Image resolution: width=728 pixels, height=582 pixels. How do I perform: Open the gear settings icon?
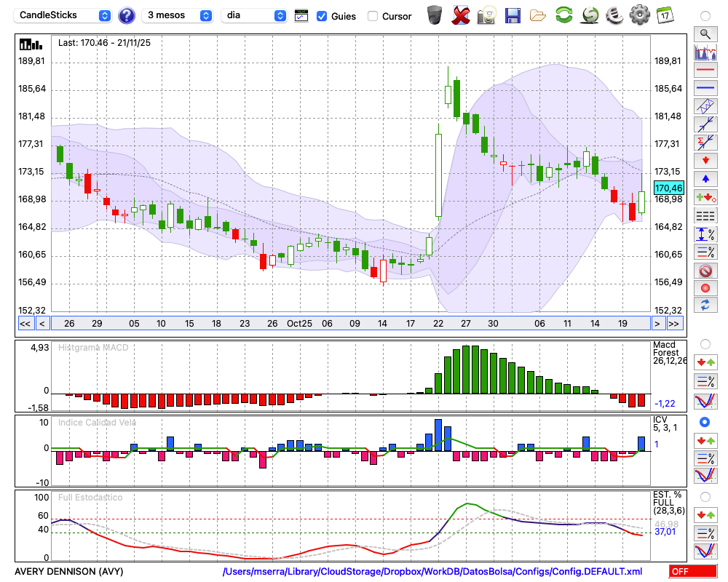coord(639,15)
